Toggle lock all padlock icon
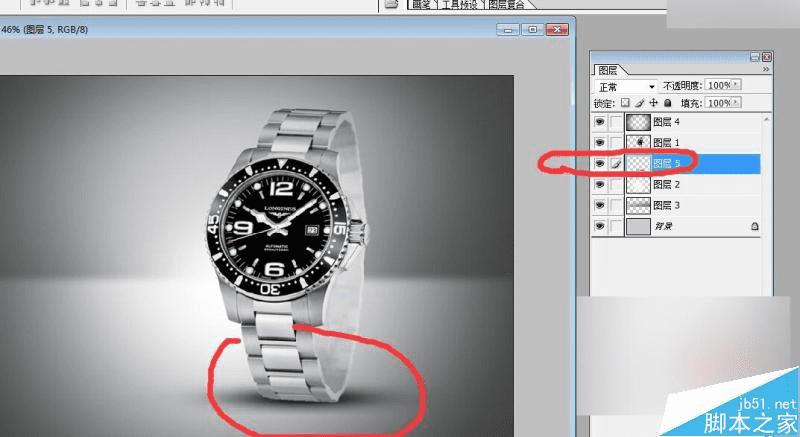 pyautogui.click(x=667, y=103)
